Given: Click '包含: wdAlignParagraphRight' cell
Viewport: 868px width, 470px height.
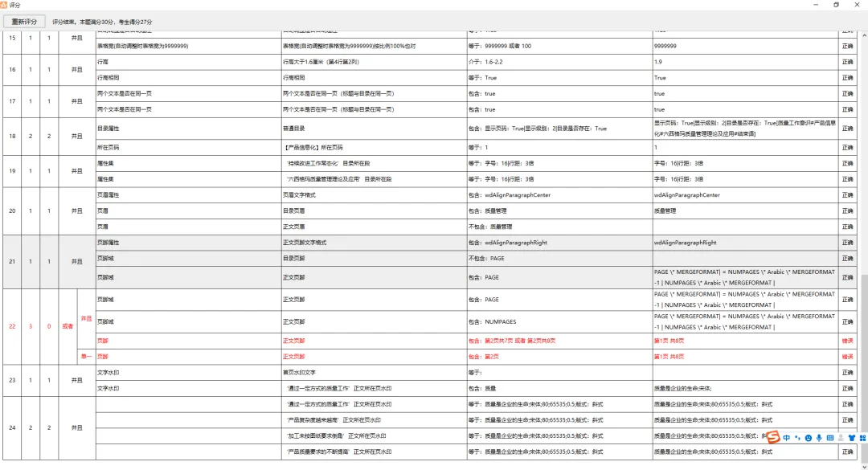Looking at the screenshot, I should tap(559, 243).
